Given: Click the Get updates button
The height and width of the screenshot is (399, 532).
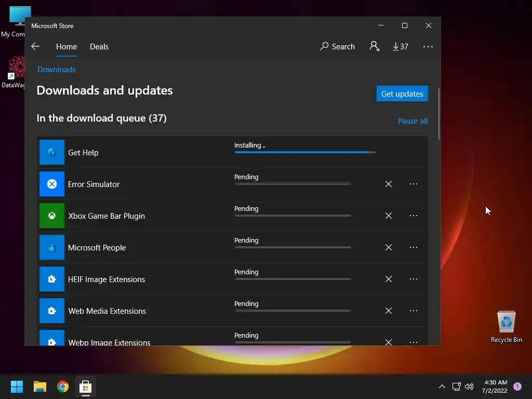Looking at the screenshot, I should 402,94.
